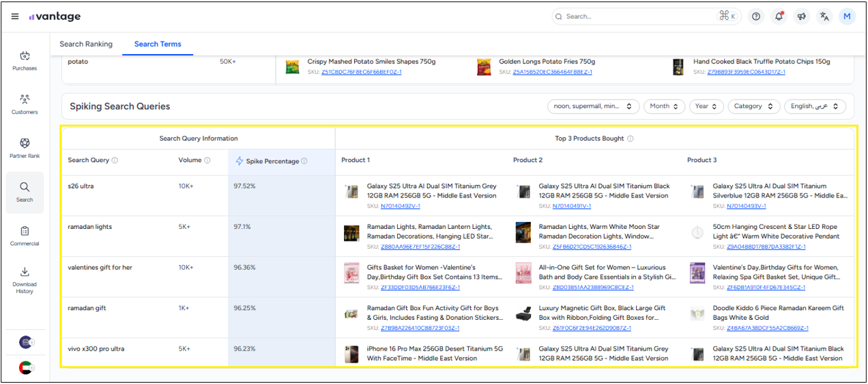Click the Search Query info icon

coord(115,161)
